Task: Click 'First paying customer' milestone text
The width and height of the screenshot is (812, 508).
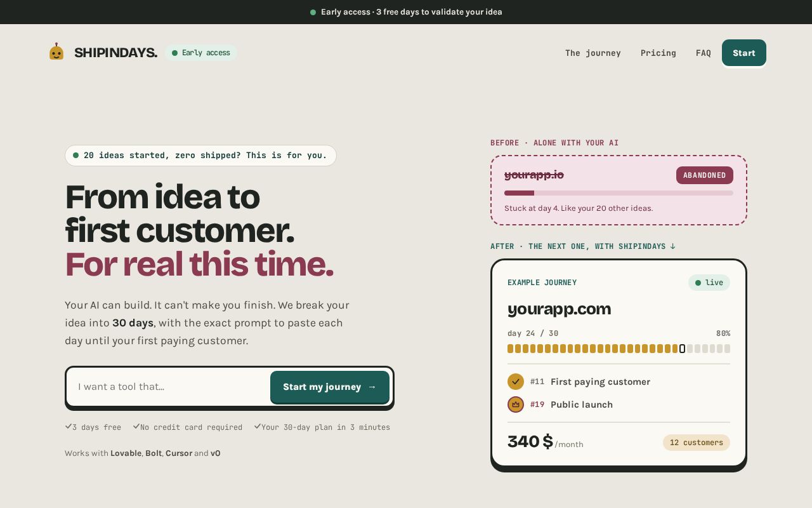Action: click(600, 382)
